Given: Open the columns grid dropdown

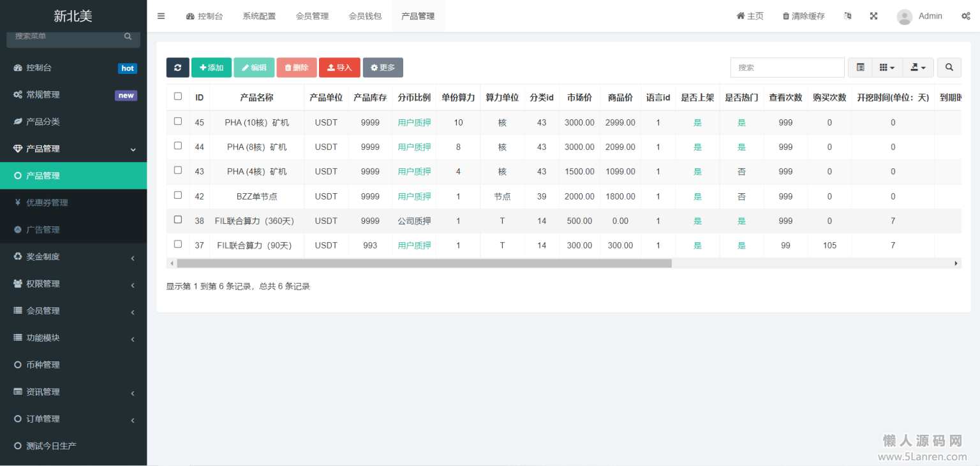Looking at the screenshot, I should (x=886, y=68).
